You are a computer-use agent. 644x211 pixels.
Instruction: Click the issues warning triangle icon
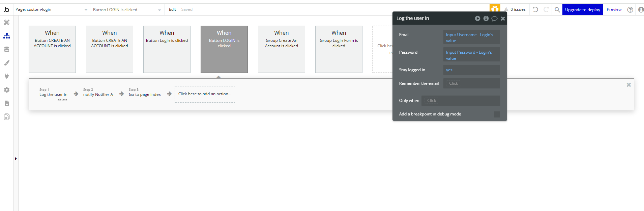click(506, 9)
